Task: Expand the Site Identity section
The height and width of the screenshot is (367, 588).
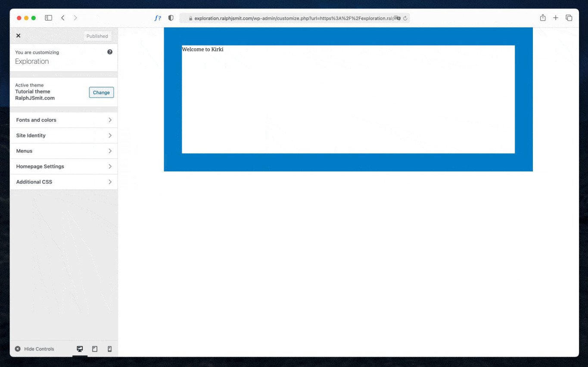Action: [63, 135]
